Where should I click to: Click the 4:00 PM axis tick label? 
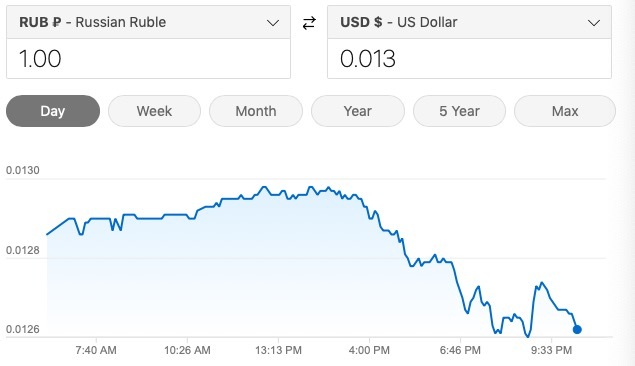click(x=369, y=350)
